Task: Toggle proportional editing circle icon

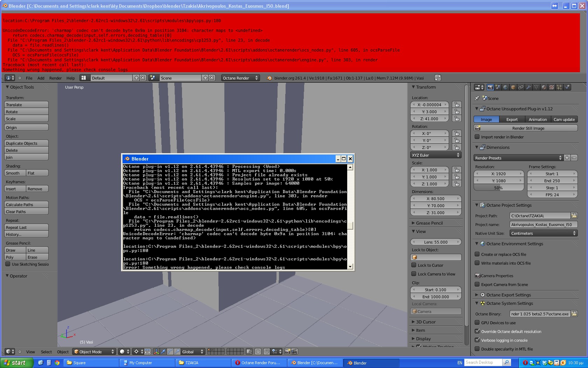Action: point(258,352)
